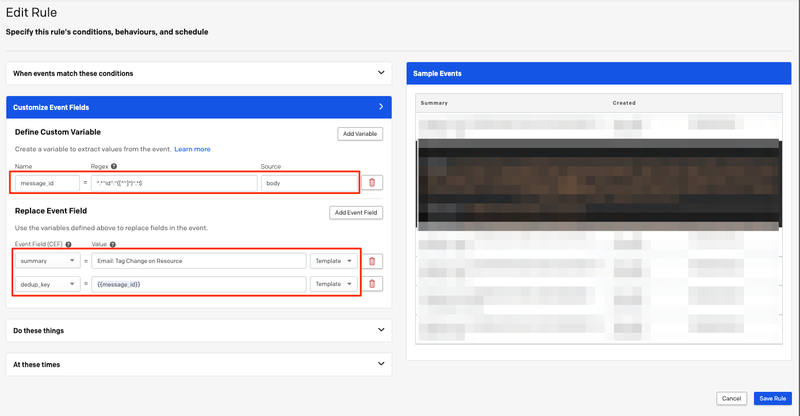Viewport: 800px width, 416px height.
Task: Select the highlighted dark sample event row
Action: [x=599, y=184]
